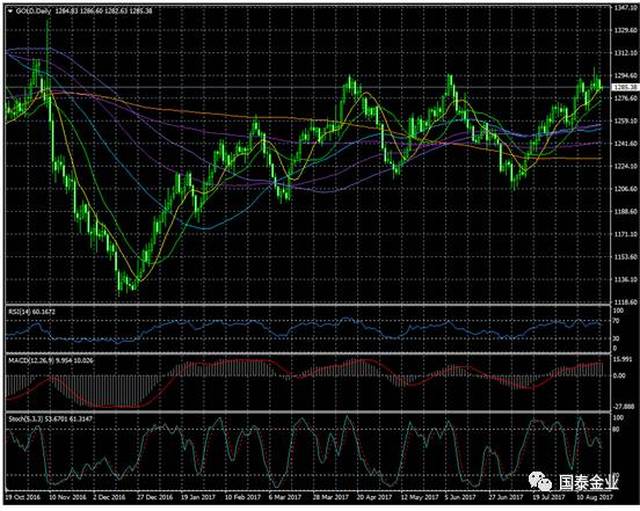Click the 1347.10 price on the axis

(x=623, y=7)
